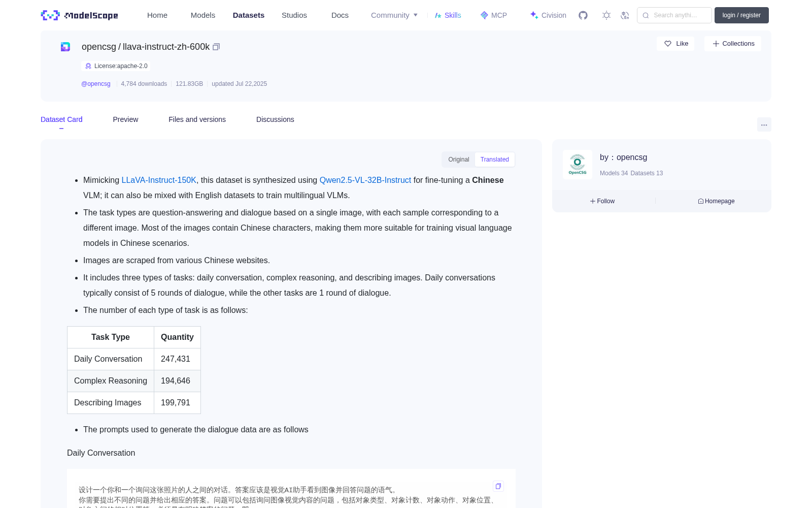Expand the Community dropdown menu
812x508 pixels.
point(394,15)
